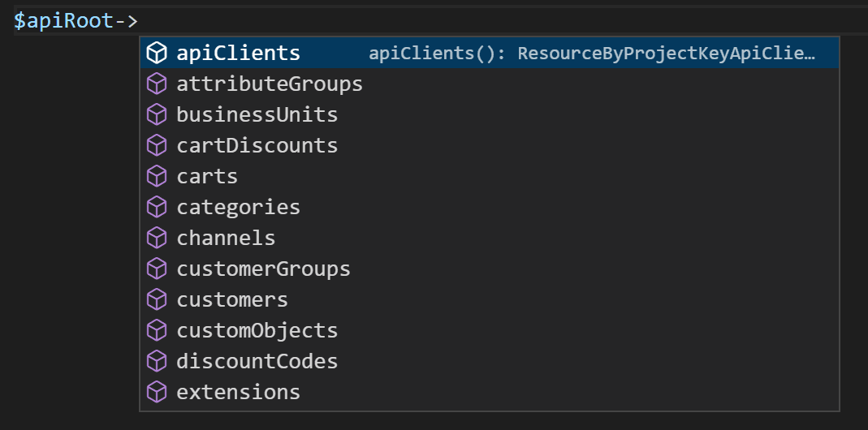Click cube icon beside customerGroups
The height and width of the screenshot is (430, 868).
[x=156, y=269]
